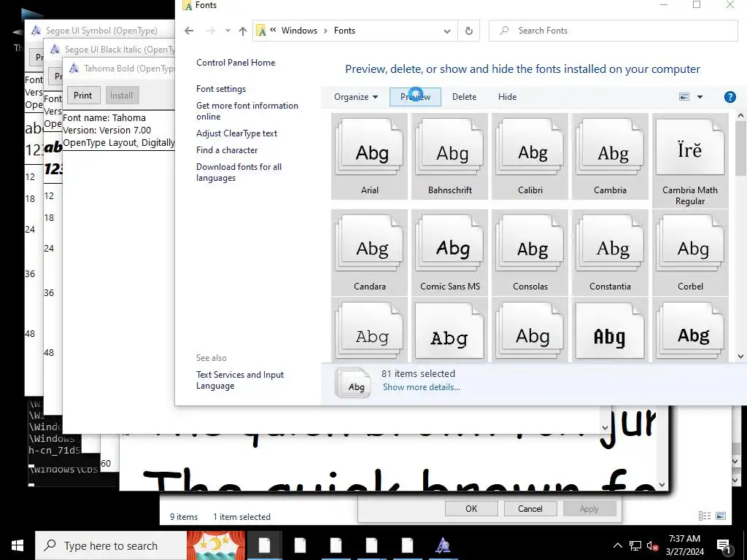
Task: Click OK in the dialog
Action: coord(471,508)
